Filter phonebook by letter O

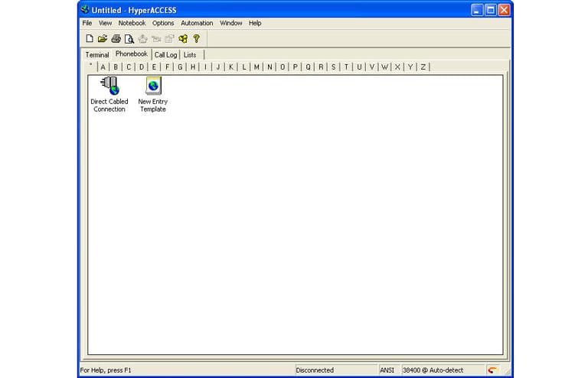[x=283, y=67]
